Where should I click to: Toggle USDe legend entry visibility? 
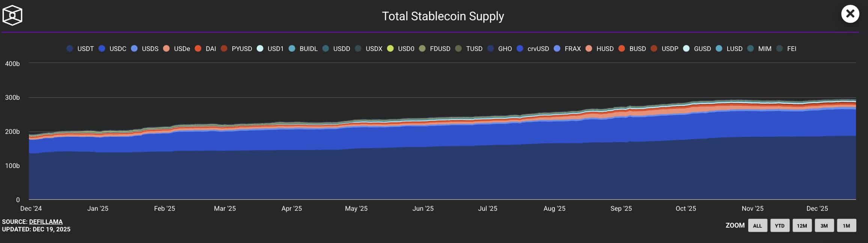click(176, 49)
